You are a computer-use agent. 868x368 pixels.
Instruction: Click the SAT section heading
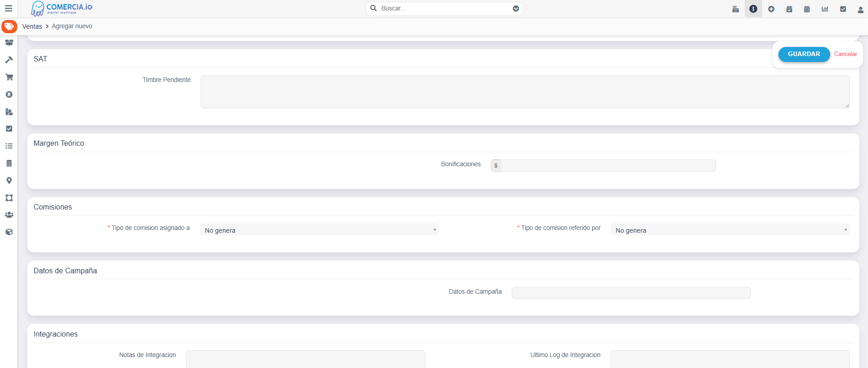click(40, 59)
